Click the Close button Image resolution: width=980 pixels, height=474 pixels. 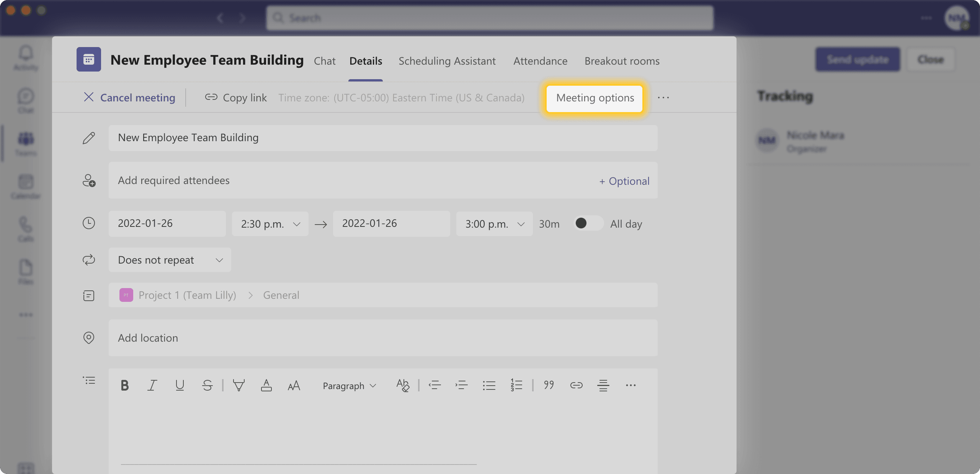point(931,59)
